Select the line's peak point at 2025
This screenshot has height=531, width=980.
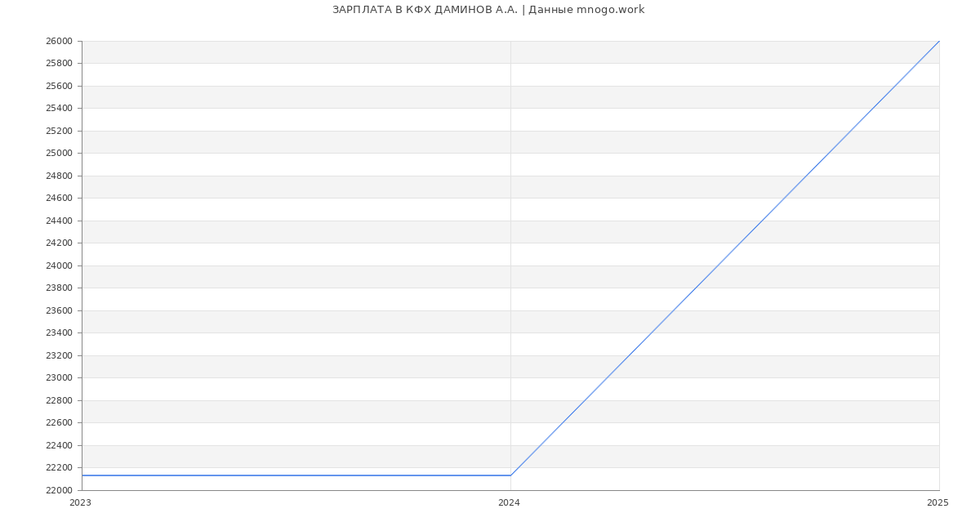(939, 41)
